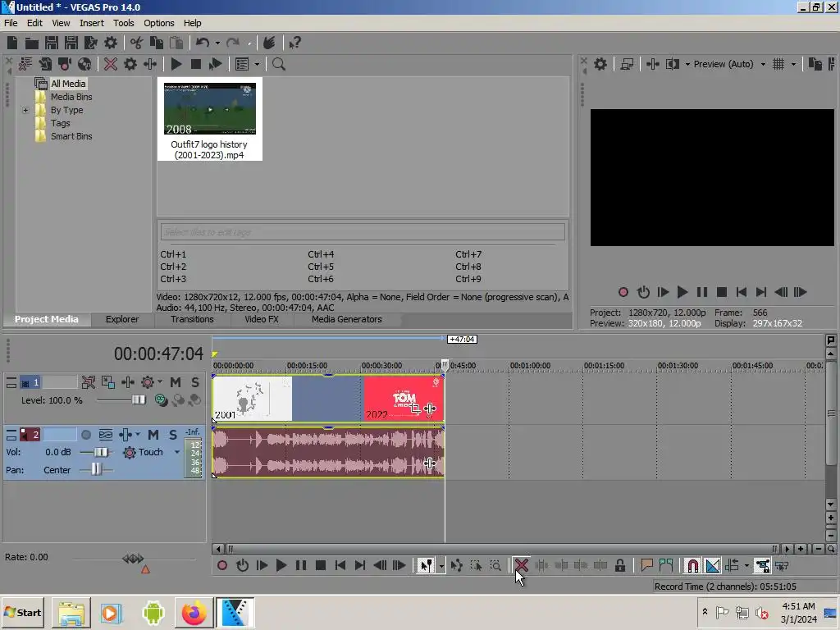The height and width of the screenshot is (630, 840).
Task: Select Outfit7 logo history media thumbnail
Action: (x=209, y=119)
